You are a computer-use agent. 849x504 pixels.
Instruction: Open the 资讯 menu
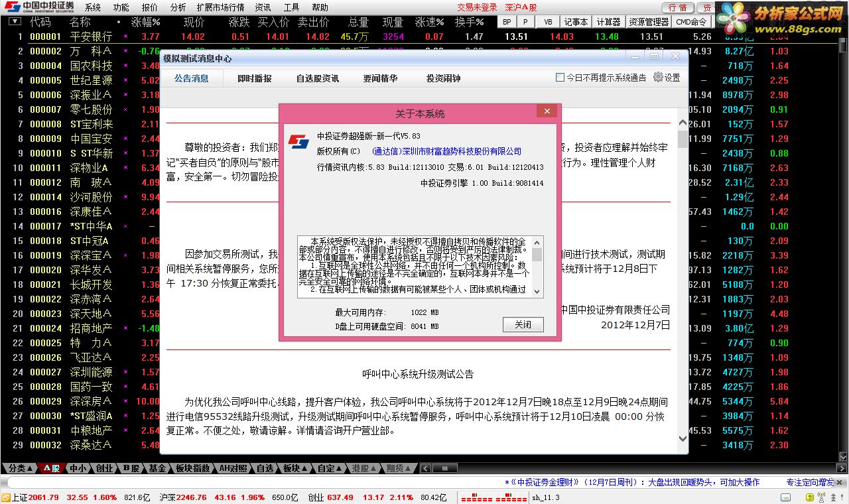pos(263,7)
